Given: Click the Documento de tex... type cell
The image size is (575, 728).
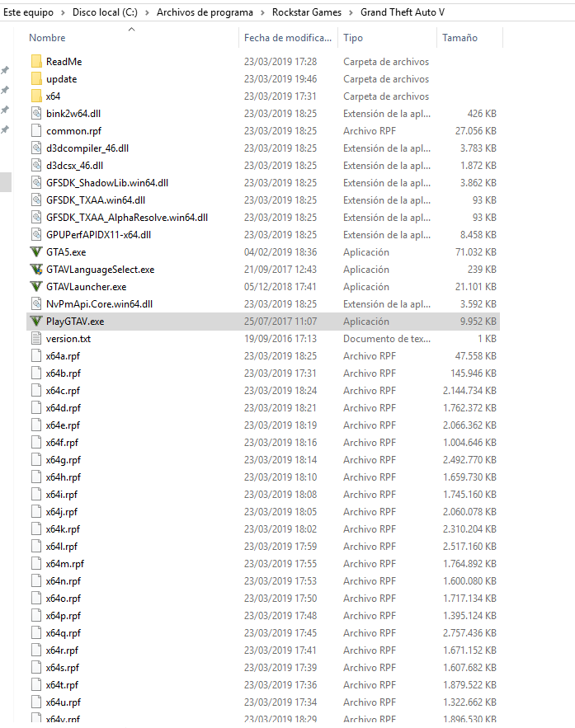Looking at the screenshot, I should [387, 339].
